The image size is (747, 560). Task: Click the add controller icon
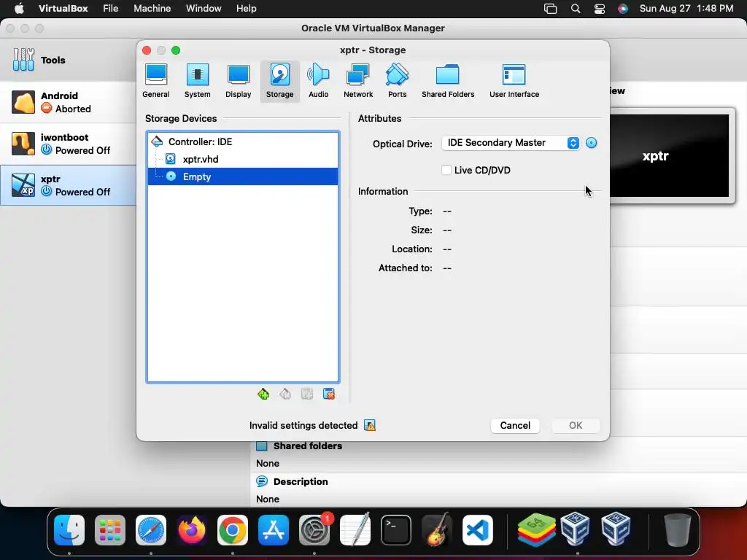[x=263, y=394]
